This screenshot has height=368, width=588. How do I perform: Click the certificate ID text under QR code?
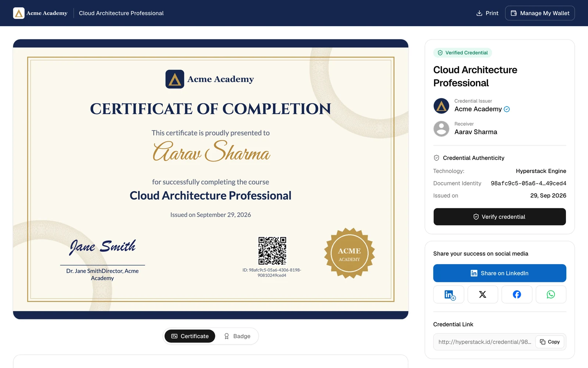pyautogui.click(x=272, y=273)
